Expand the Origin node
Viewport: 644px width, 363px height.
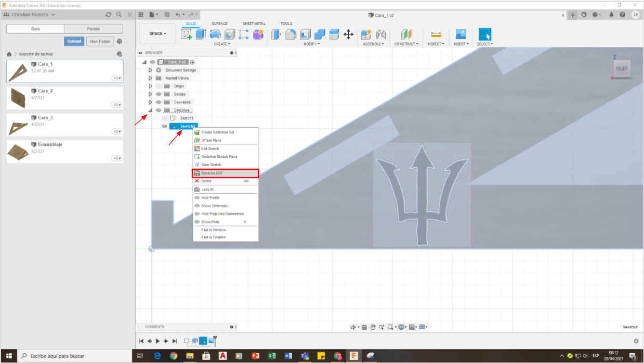[150, 86]
